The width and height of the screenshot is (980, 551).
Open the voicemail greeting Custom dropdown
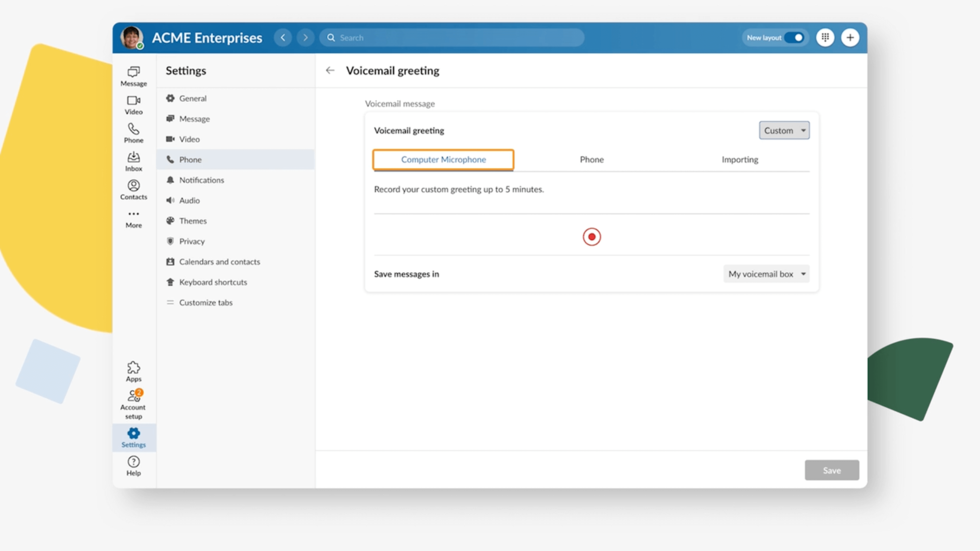coord(784,130)
